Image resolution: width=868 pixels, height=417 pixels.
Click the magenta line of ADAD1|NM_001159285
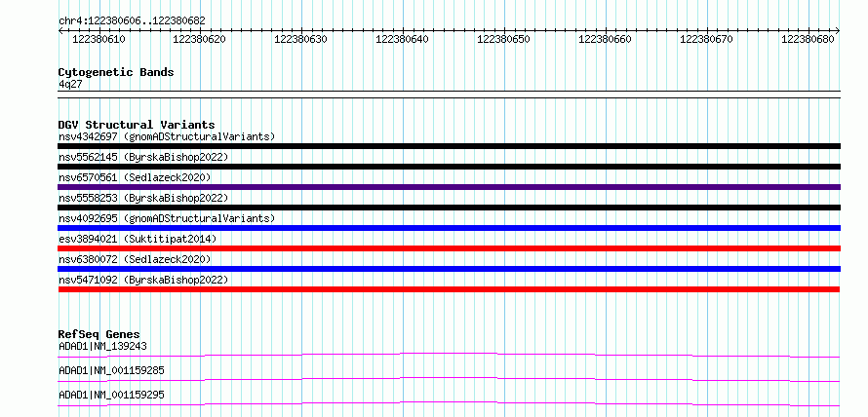(449, 379)
